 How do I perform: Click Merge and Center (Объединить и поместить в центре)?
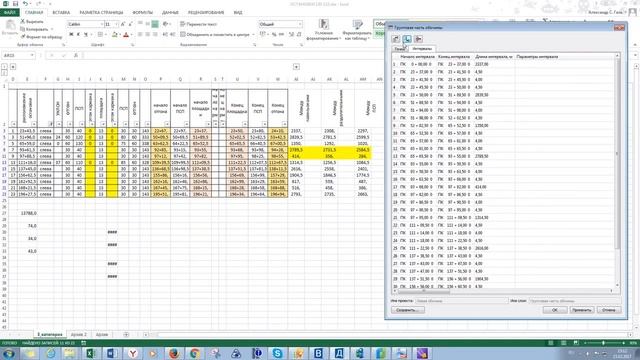[x=215, y=35]
